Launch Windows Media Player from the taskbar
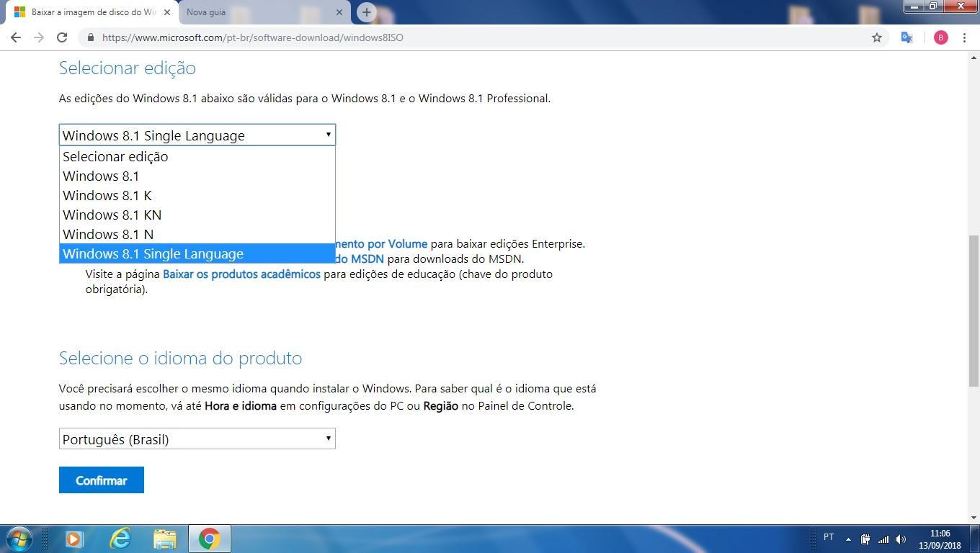This screenshot has height=553, width=980. pos(73,539)
